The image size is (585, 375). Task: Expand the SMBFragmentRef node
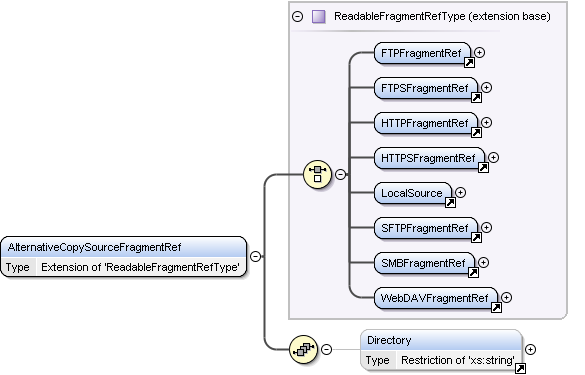[x=484, y=263]
